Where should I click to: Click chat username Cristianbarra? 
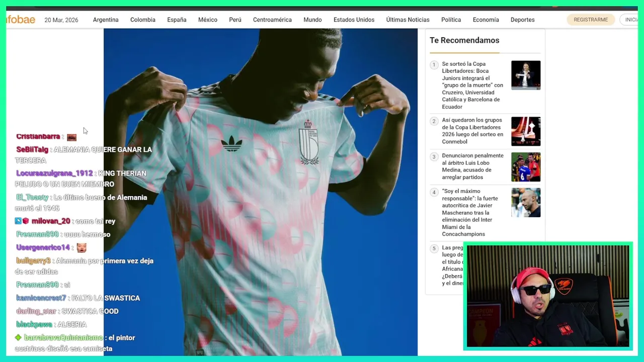tap(38, 137)
